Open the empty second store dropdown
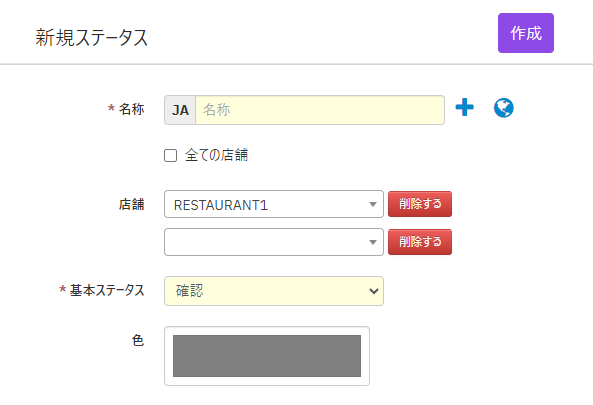Screen dimensions: 593x405 274,242
